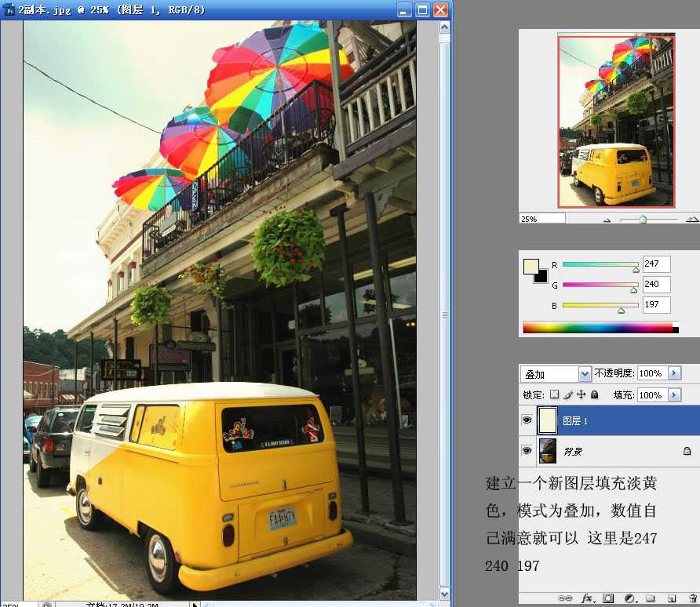Click the 不透明度 100% value field
Viewport: 700px width, 607px height.
coord(652,373)
